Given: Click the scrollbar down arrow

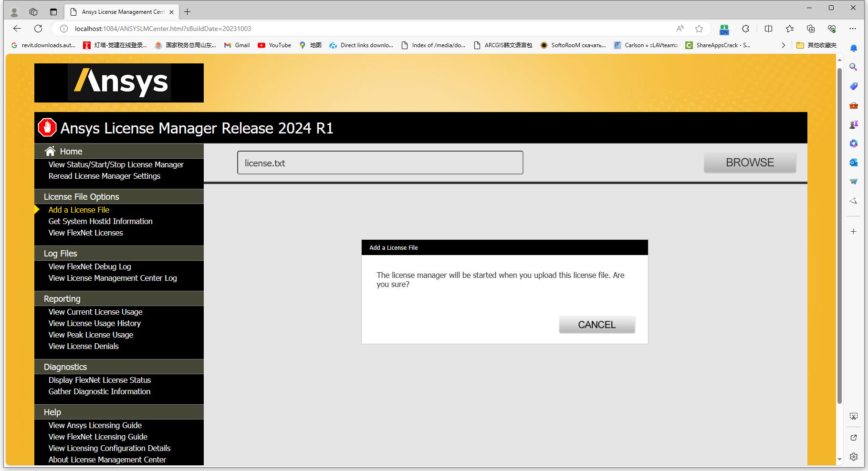Looking at the screenshot, I should click(x=839, y=460).
